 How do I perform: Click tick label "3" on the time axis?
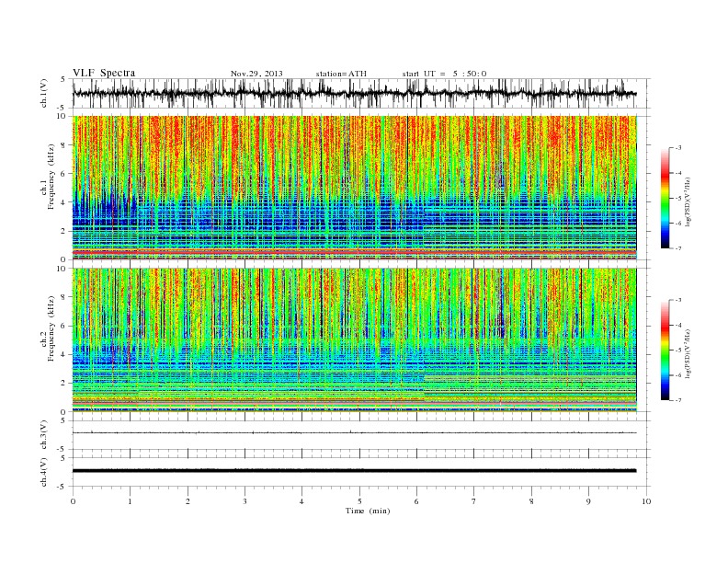tap(245, 501)
